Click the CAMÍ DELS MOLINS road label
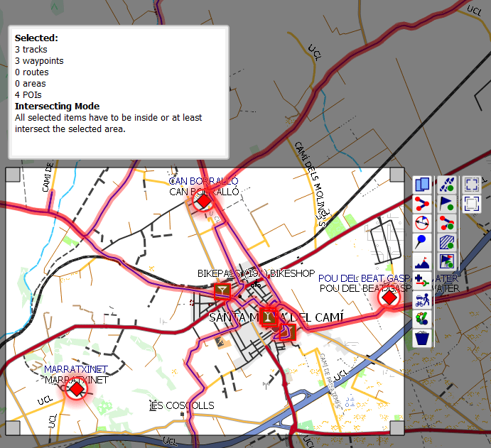The width and height of the screenshot is (491, 448). click(311, 182)
